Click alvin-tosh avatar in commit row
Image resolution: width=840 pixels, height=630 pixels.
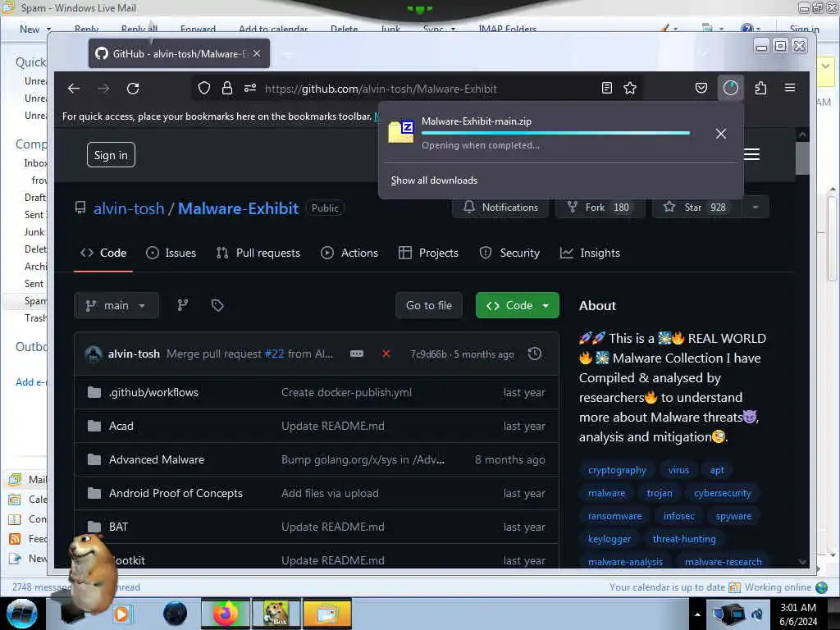click(x=94, y=354)
